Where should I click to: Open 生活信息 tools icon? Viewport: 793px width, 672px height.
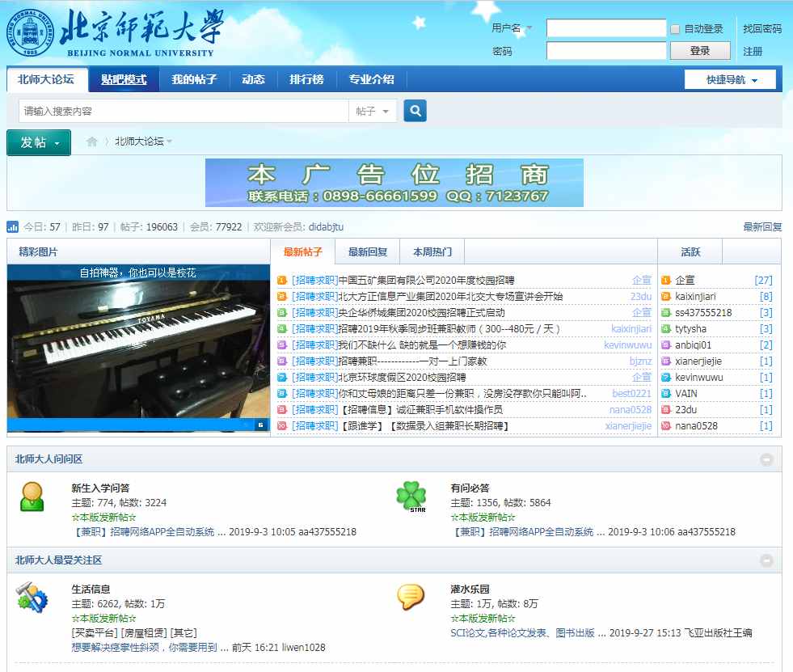coord(32,597)
